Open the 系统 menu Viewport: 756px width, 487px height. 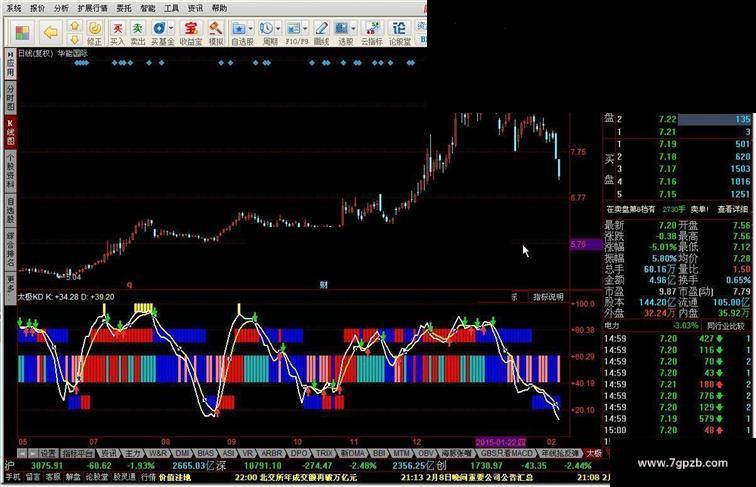coord(14,8)
